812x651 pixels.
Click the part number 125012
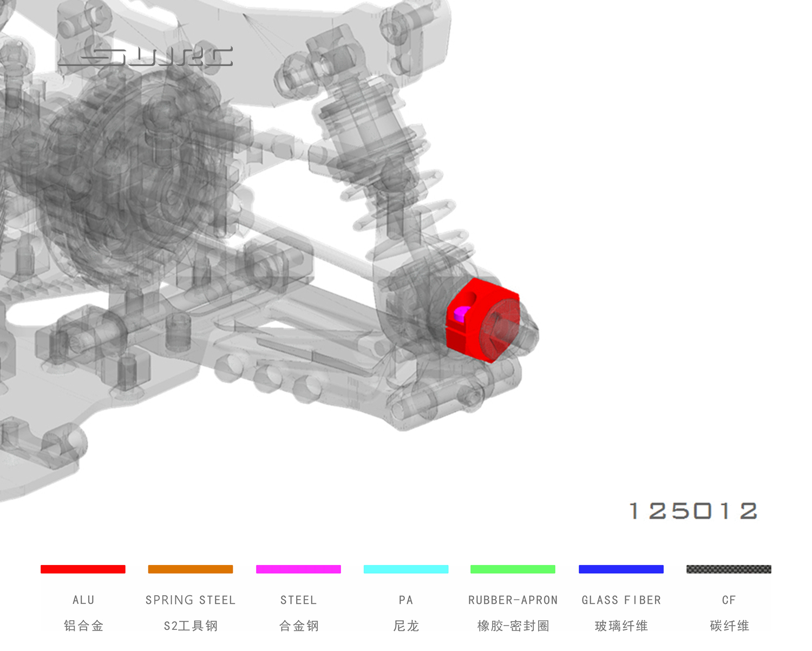coord(693,511)
